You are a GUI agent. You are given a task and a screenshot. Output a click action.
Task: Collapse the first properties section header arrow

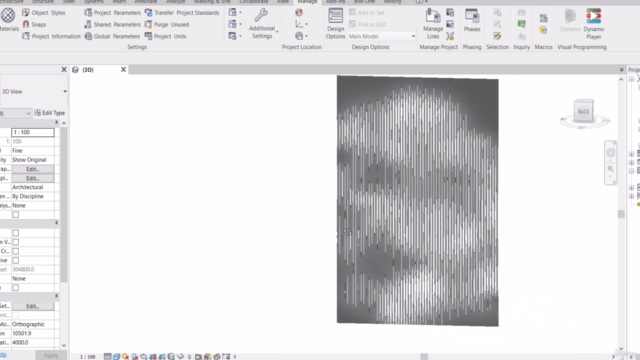[x=56, y=123]
